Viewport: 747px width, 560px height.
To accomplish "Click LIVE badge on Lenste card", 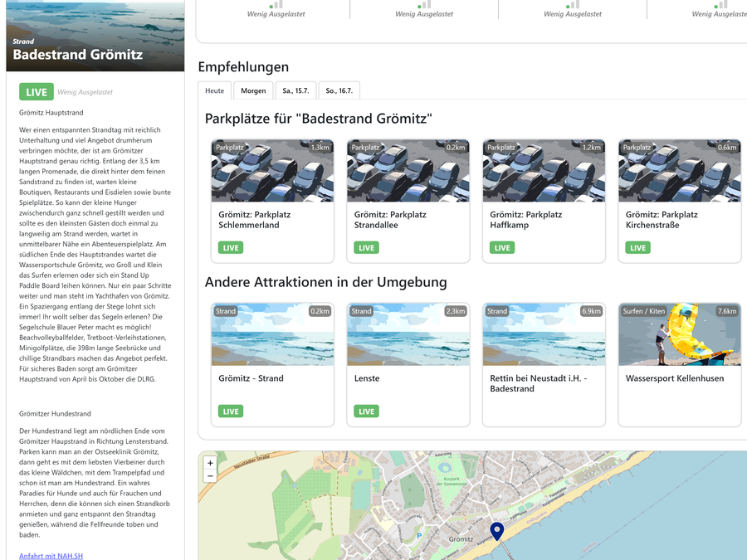I will tap(366, 411).
